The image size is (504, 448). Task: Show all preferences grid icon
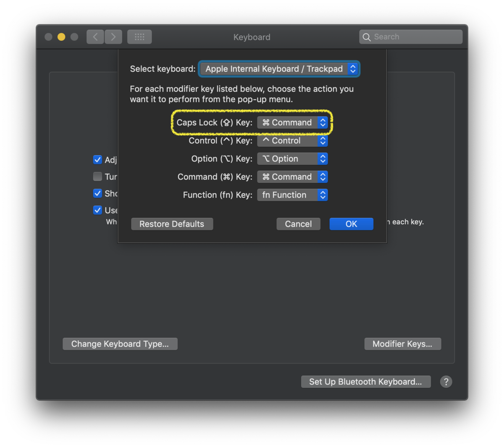tap(139, 37)
